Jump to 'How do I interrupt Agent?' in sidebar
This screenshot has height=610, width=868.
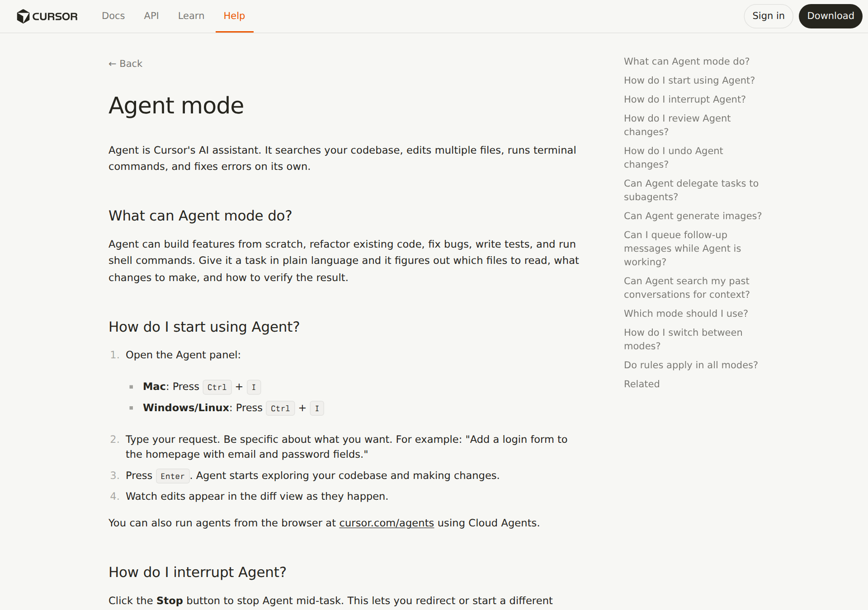point(685,99)
